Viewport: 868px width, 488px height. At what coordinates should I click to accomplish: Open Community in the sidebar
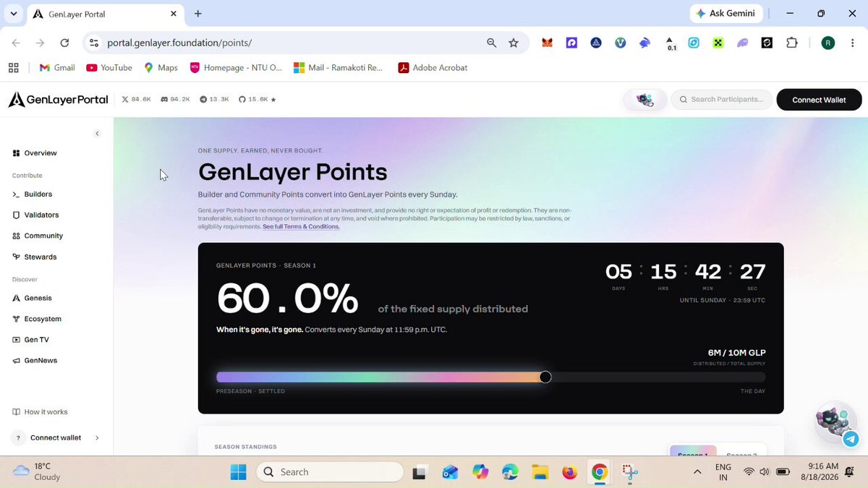38,236
